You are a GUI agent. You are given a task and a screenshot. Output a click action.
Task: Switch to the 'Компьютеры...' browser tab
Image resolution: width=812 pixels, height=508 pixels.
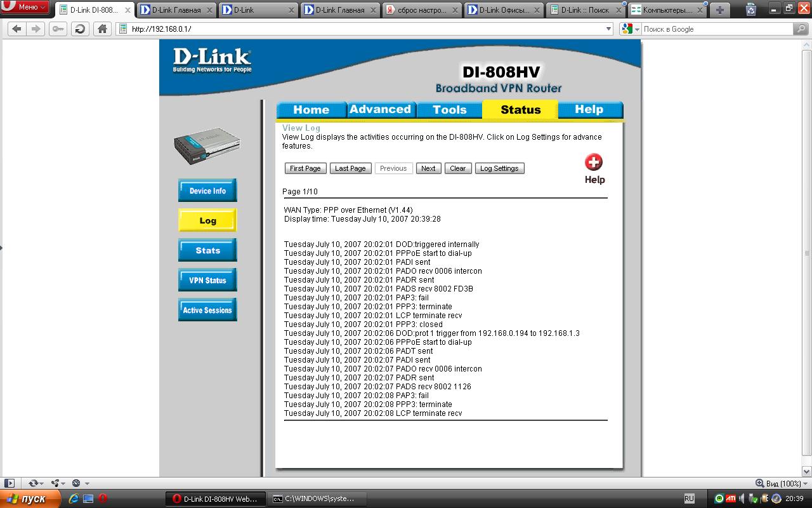pyautogui.click(x=667, y=10)
